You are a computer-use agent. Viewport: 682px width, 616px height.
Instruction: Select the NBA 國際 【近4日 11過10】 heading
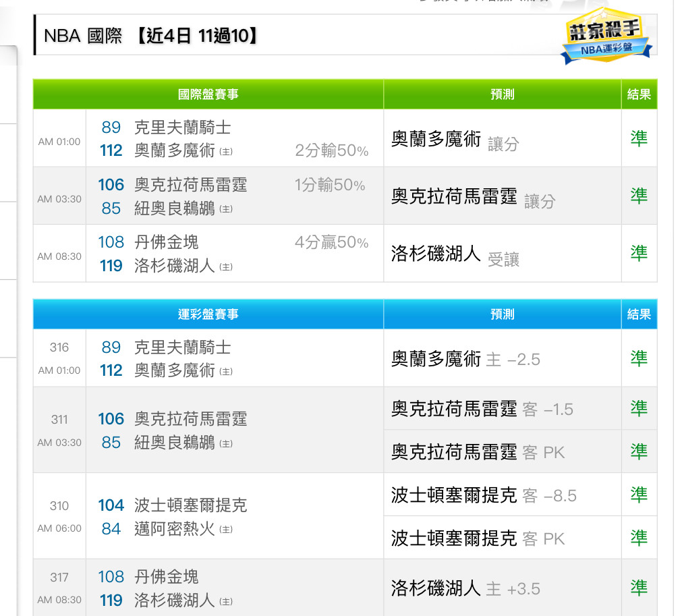tap(150, 36)
